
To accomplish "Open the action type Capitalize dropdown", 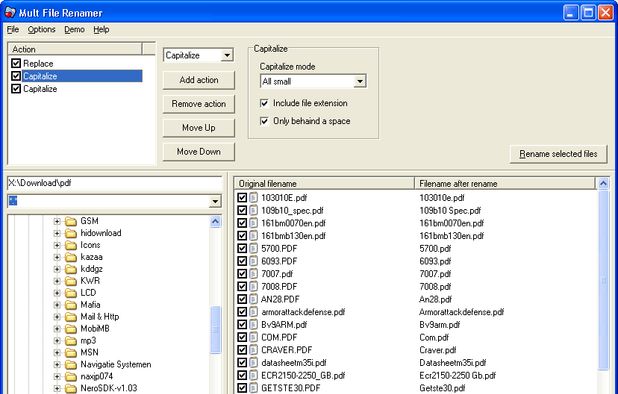I will (227, 55).
